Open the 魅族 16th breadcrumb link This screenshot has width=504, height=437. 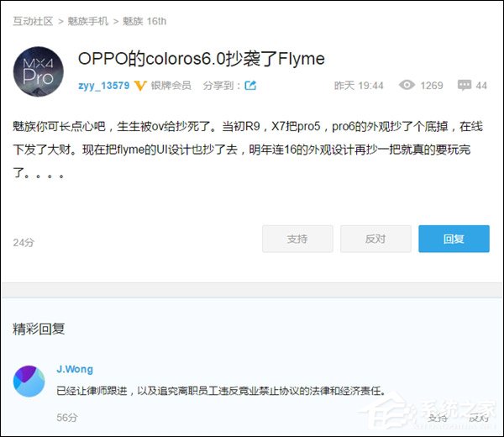coord(144,21)
